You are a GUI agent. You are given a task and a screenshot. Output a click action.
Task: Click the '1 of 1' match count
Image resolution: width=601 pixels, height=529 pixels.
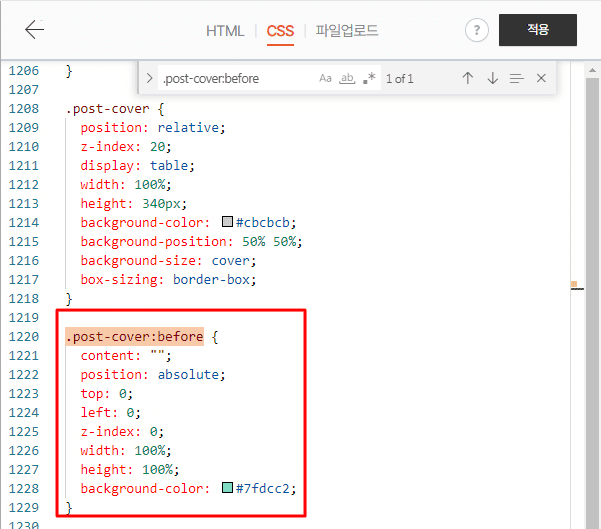(x=399, y=79)
